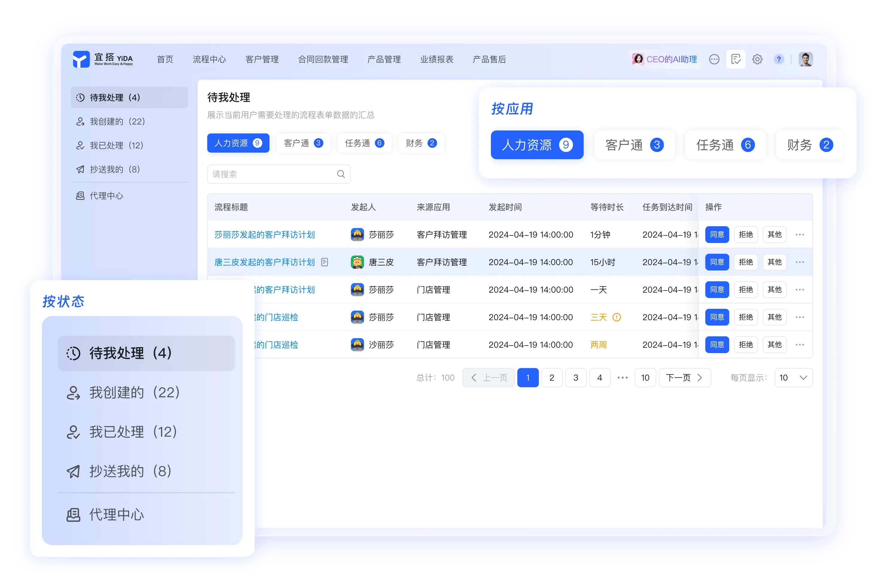
Task: Click 同意 button for 唐三皮 row
Action: [717, 262]
